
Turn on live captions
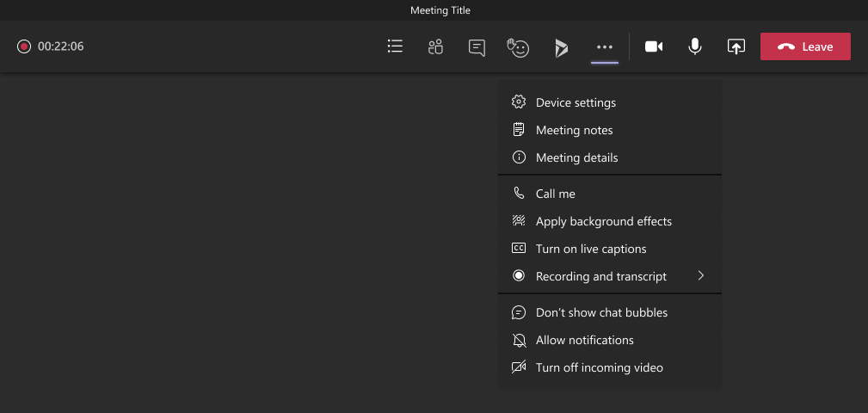tap(590, 249)
